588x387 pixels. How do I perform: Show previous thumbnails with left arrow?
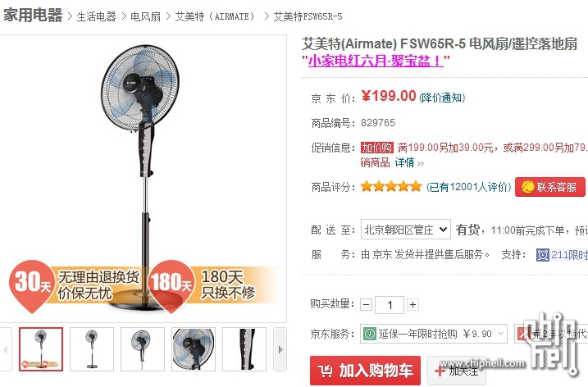point(6,349)
